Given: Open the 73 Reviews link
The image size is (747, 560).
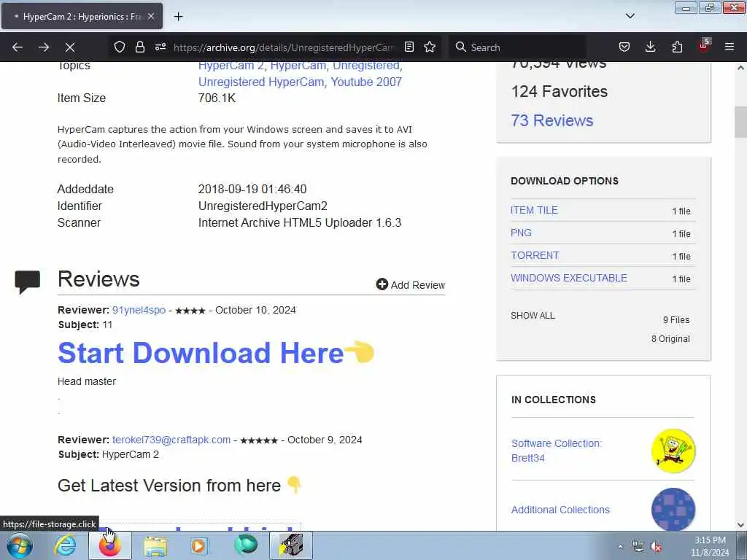Looking at the screenshot, I should click(552, 120).
